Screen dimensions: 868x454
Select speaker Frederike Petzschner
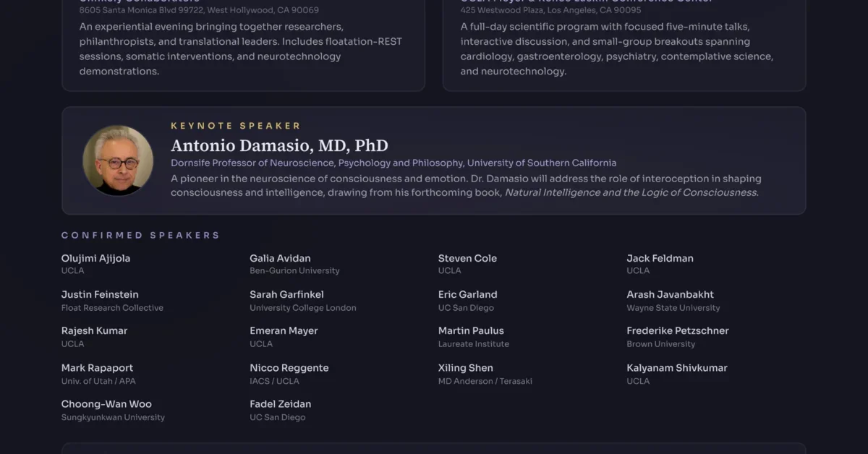[677, 330]
